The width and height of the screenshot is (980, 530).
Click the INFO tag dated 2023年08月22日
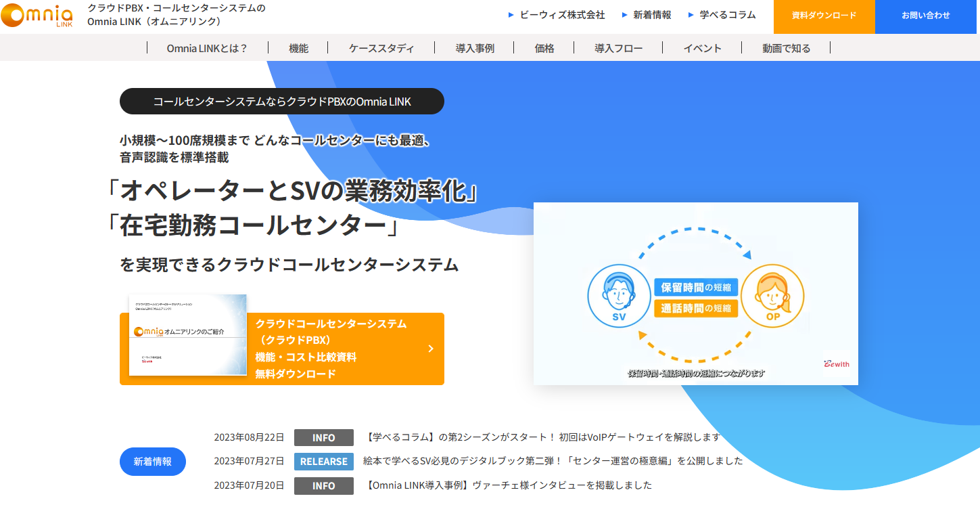[324, 438]
